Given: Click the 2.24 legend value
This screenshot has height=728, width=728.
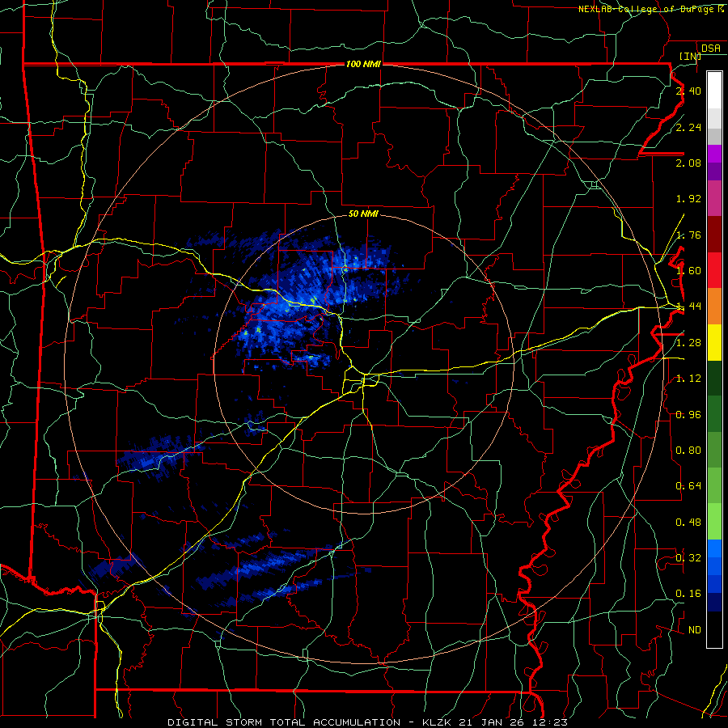Looking at the screenshot, I should tap(688, 127).
